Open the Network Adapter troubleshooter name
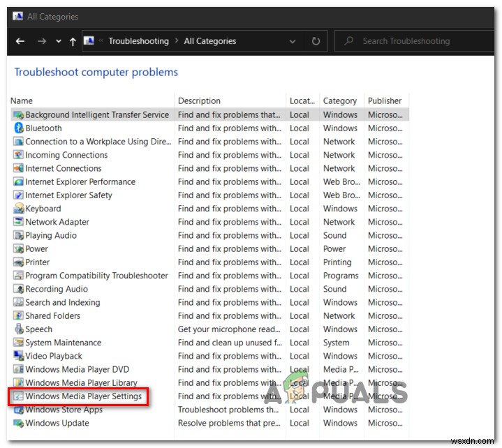This screenshot has height=448, width=502. 57,222
